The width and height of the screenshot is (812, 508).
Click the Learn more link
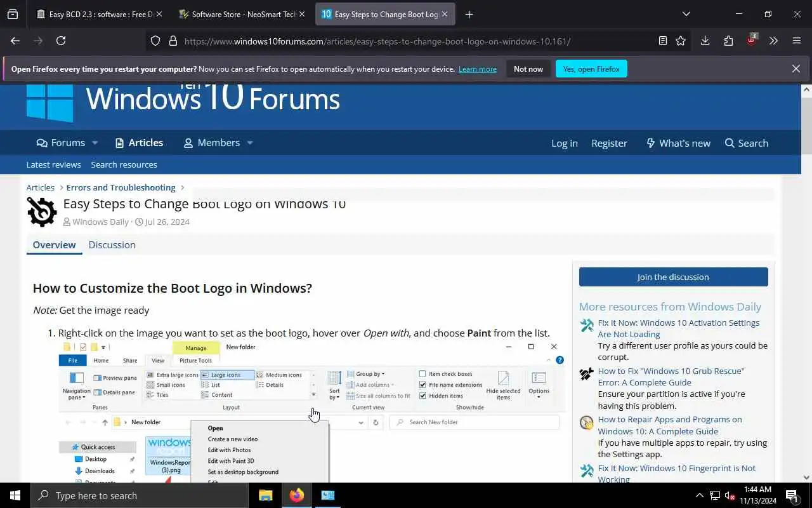pos(478,69)
